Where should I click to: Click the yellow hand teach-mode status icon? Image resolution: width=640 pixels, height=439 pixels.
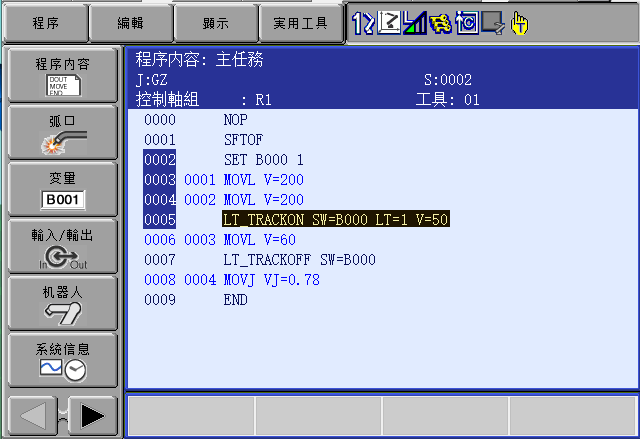pos(519,21)
